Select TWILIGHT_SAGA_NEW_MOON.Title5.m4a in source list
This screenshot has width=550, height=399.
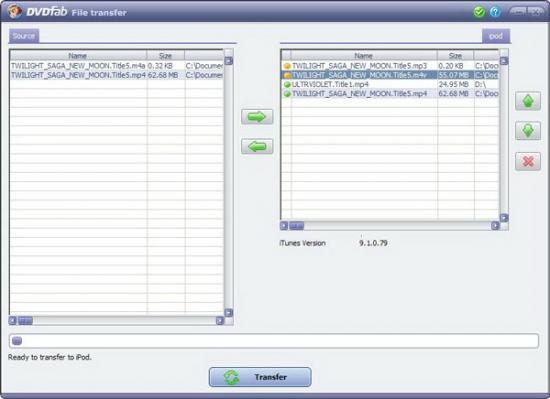[78, 66]
